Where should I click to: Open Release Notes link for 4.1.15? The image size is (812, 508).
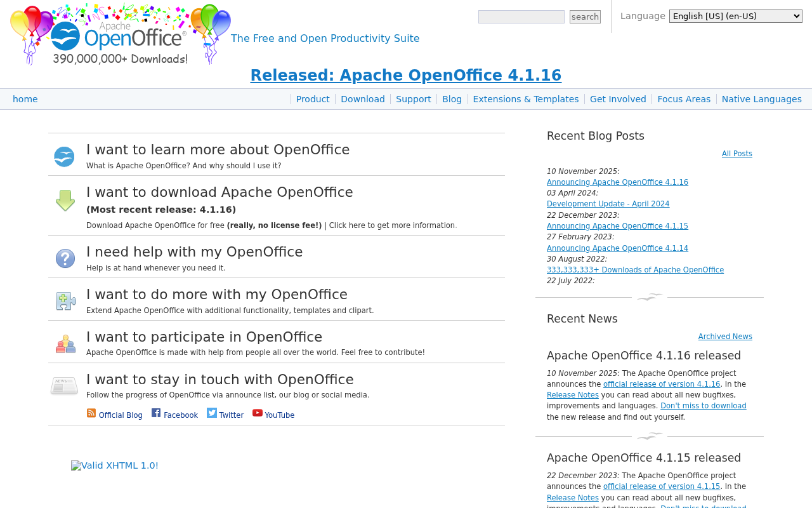pos(573,498)
